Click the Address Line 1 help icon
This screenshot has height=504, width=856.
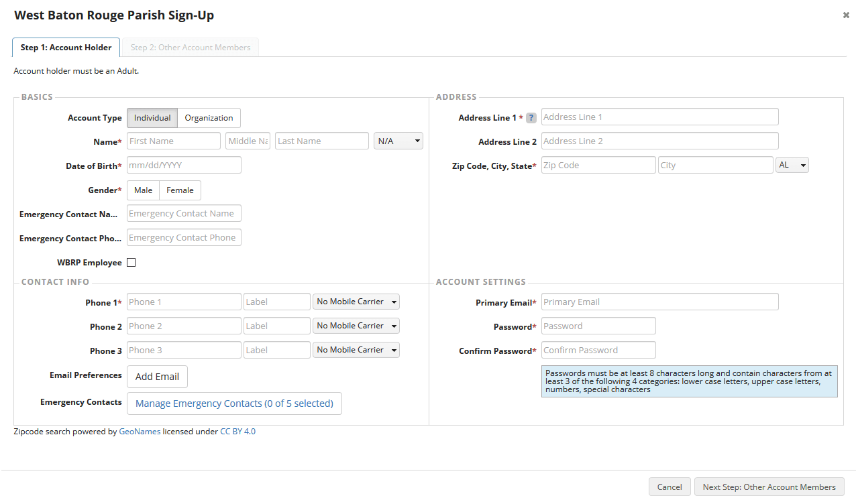pyautogui.click(x=531, y=118)
